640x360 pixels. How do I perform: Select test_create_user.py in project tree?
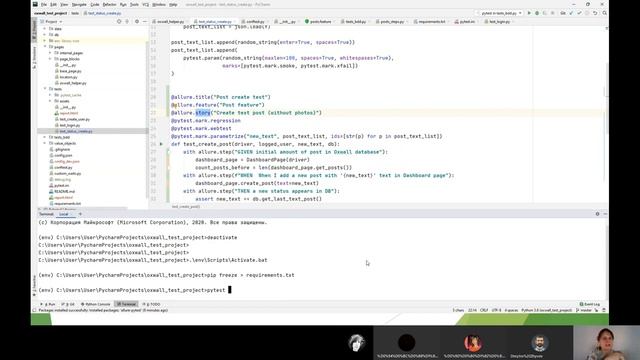click(x=75, y=119)
